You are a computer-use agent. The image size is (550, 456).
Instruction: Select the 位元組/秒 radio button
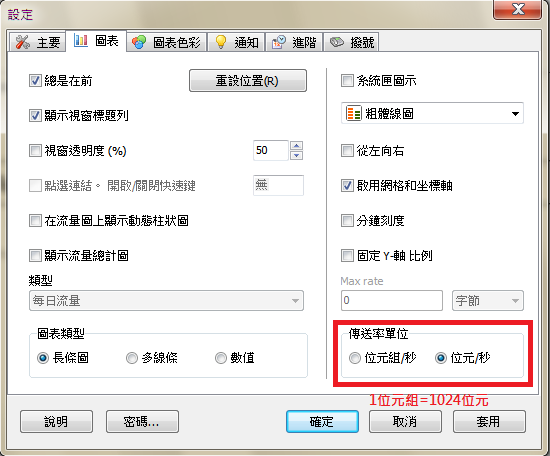point(355,358)
